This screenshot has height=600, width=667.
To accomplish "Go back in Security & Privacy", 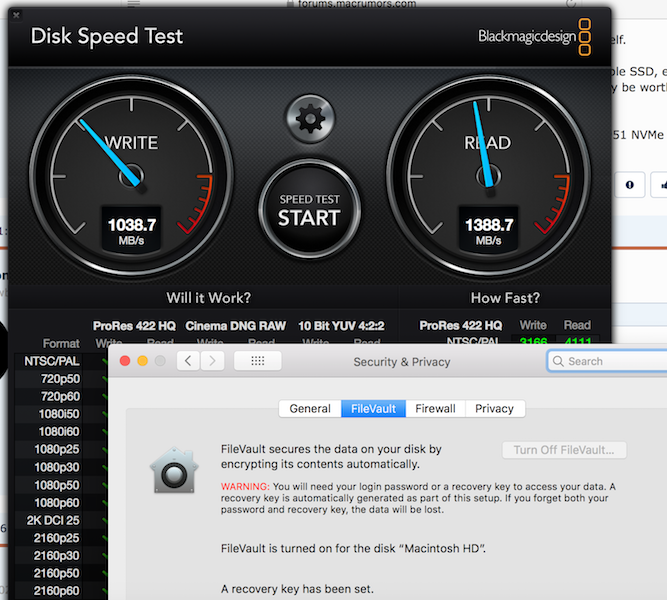I will tap(188, 361).
